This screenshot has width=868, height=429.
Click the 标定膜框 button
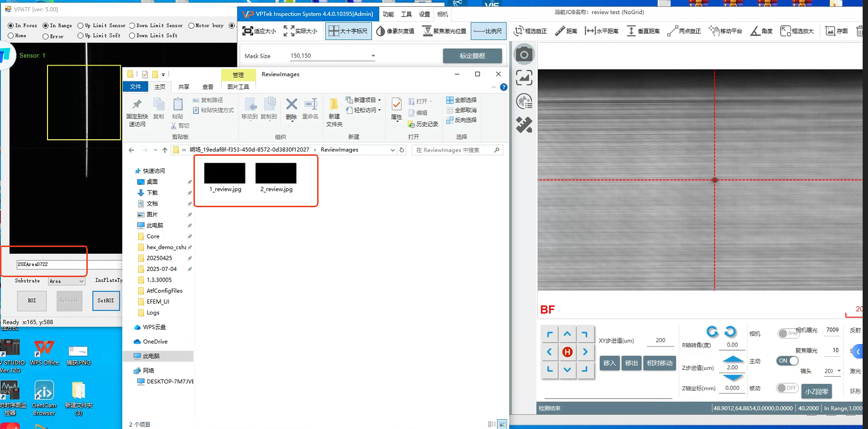(x=472, y=56)
